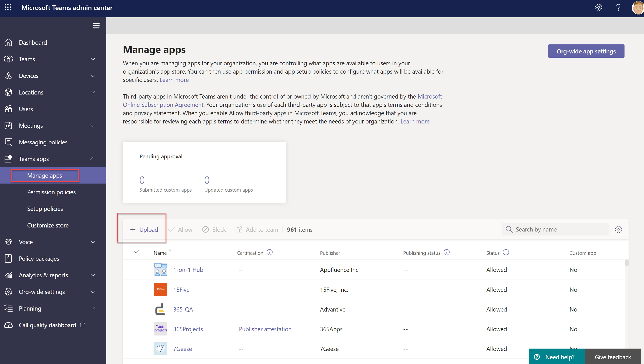Click the Org-wide app settings button
The height and width of the screenshot is (364, 644).
[586, 51]
